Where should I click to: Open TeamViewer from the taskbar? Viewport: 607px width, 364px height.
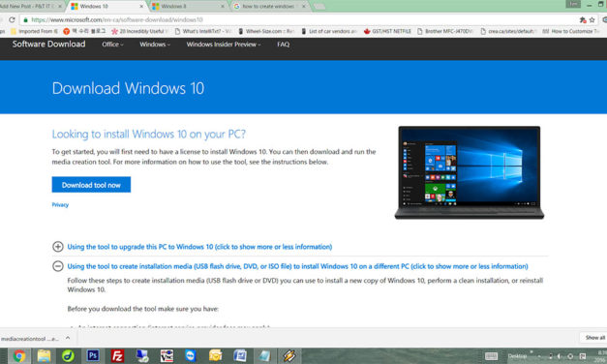[x=191, y=355]
